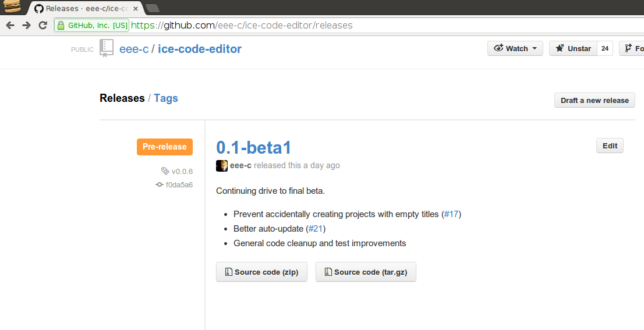
Task: Click the repository book icon
Action: 107,48
